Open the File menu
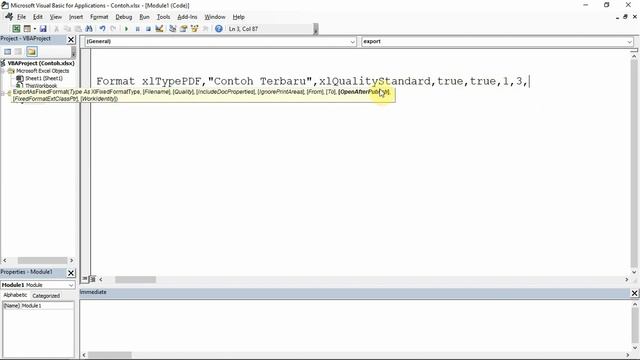 click(x=21, y=17)
